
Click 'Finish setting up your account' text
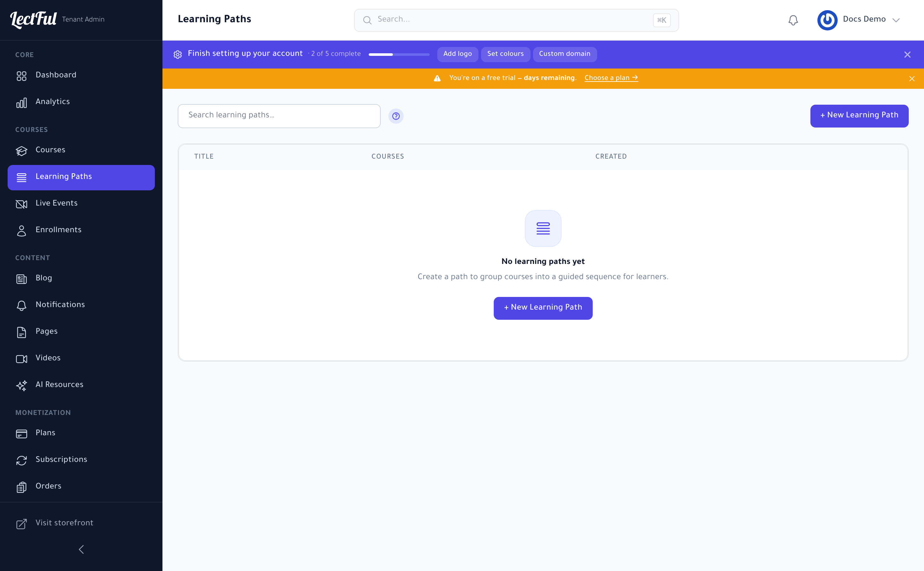pos(245,54)
